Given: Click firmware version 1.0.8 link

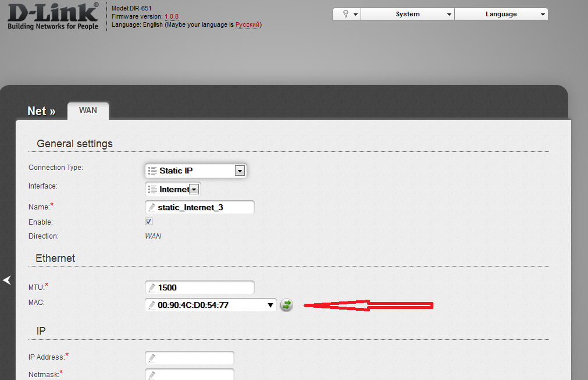Looking at the screenshot, I should coord(172,16).
